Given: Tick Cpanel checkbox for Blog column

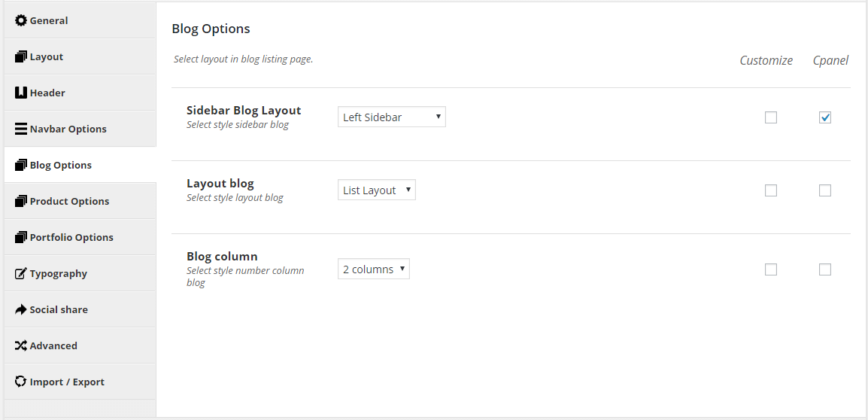Looking at the screenshot, I should (825, 269).
